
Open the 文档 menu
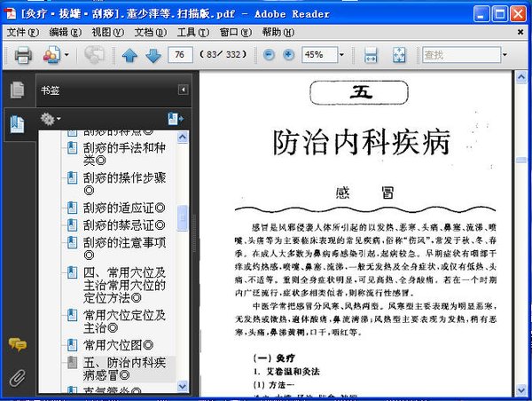[x=151, y=33]
